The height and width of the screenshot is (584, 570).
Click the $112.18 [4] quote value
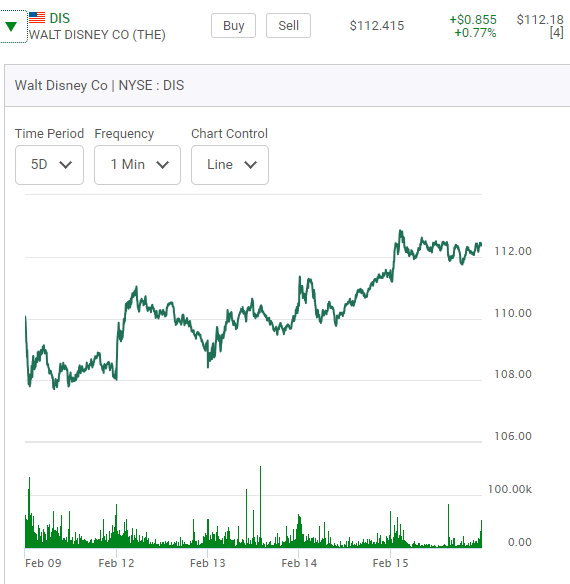pos(540,26)
